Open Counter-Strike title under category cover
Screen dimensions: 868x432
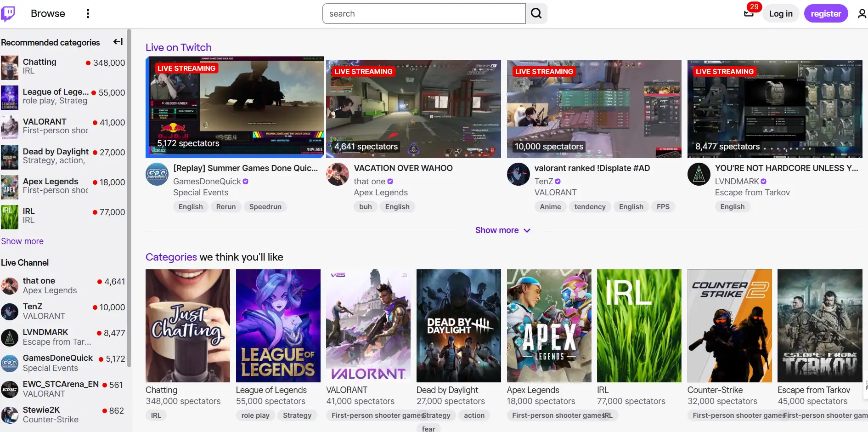[715, 390]
